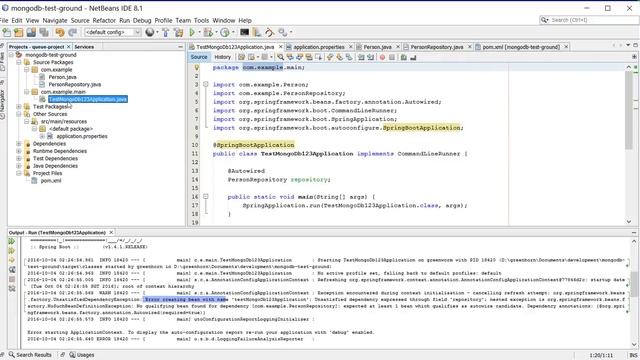Open the pom.xml editor tab
Image resolution: width=640 pixels, height=360 pixels.
[x=521, y=47]
